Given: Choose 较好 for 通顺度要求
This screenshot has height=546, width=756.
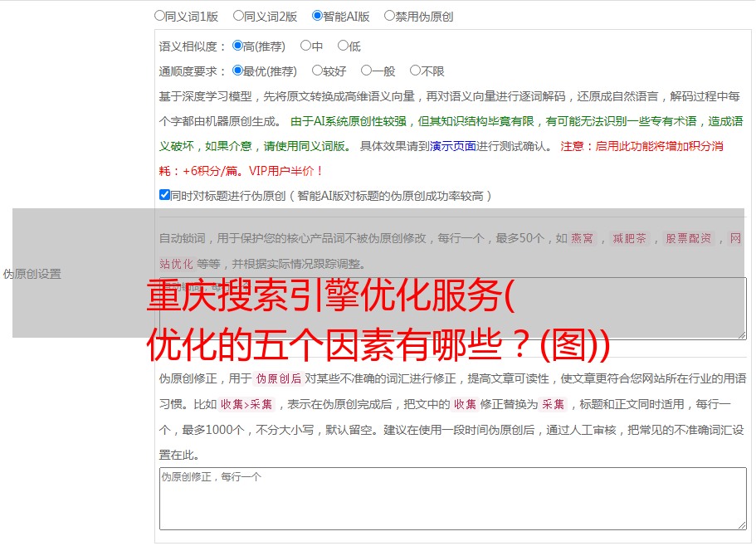Looking at the screenshot, I should [317, 71].
